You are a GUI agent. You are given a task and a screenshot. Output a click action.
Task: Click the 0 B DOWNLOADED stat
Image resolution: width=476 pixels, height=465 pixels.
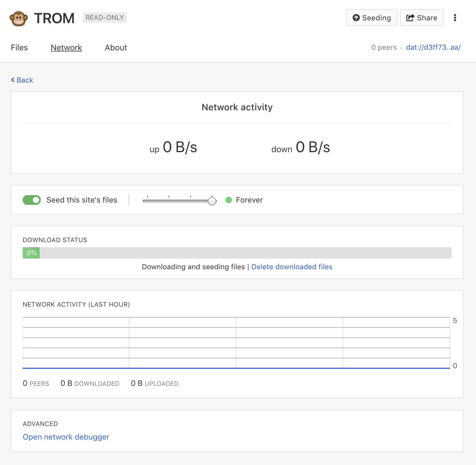coord(90,383)
